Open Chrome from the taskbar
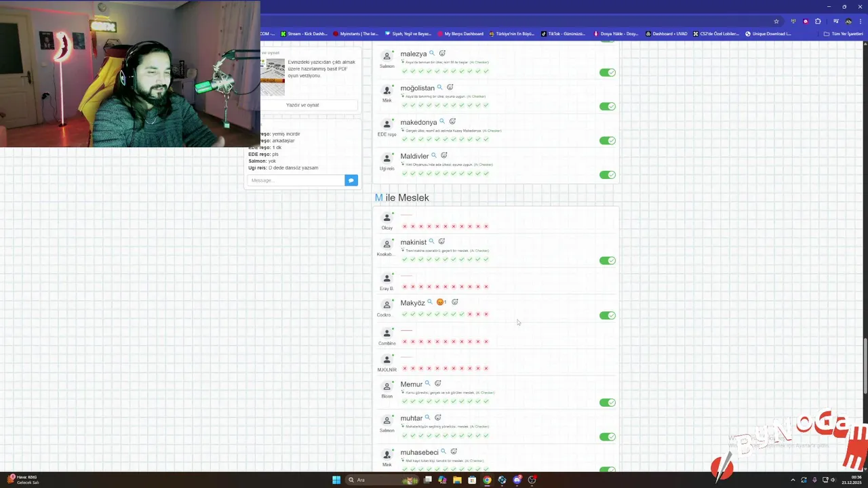 pos(487,480)
